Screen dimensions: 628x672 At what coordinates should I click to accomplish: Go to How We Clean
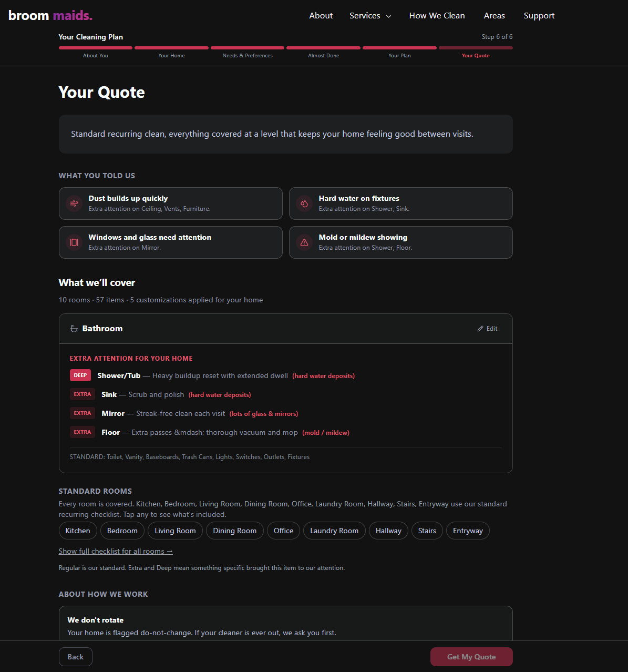pyautogui.click(x=437, y=16)
